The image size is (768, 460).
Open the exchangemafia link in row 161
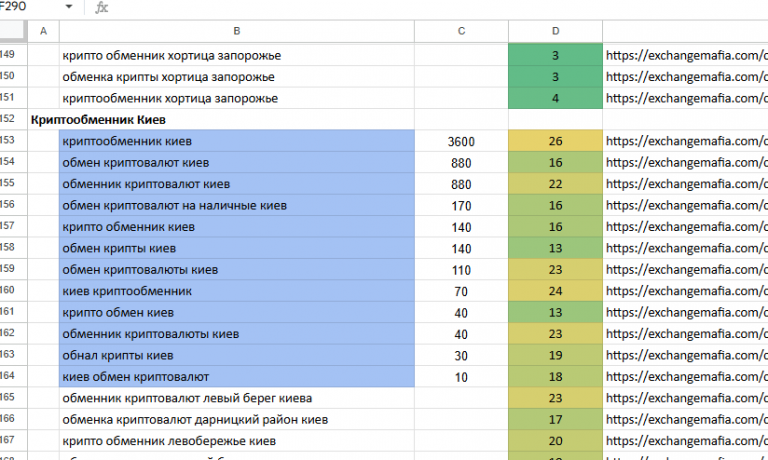[686, 313]
